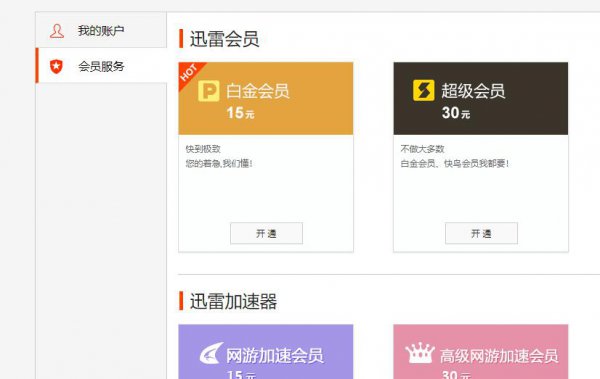Click the 网游加速会员 title text
The width and height of the screenshot is (600, 379).
tap(275, 356)
